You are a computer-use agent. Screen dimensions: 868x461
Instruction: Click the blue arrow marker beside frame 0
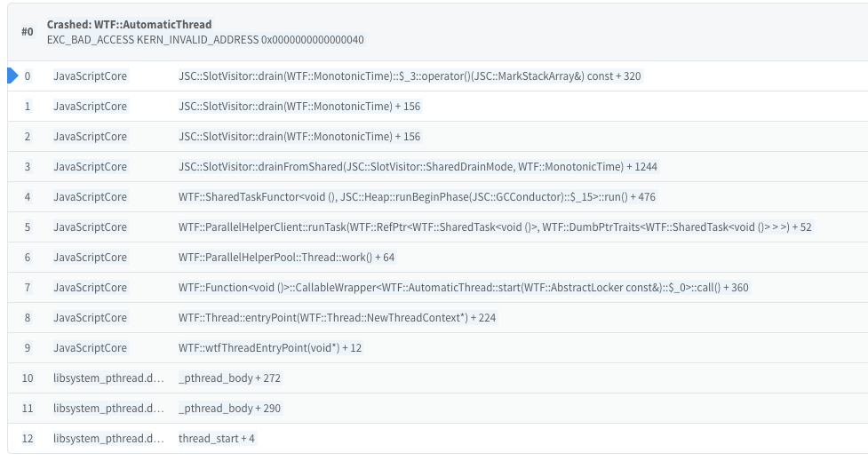(12, 76)
